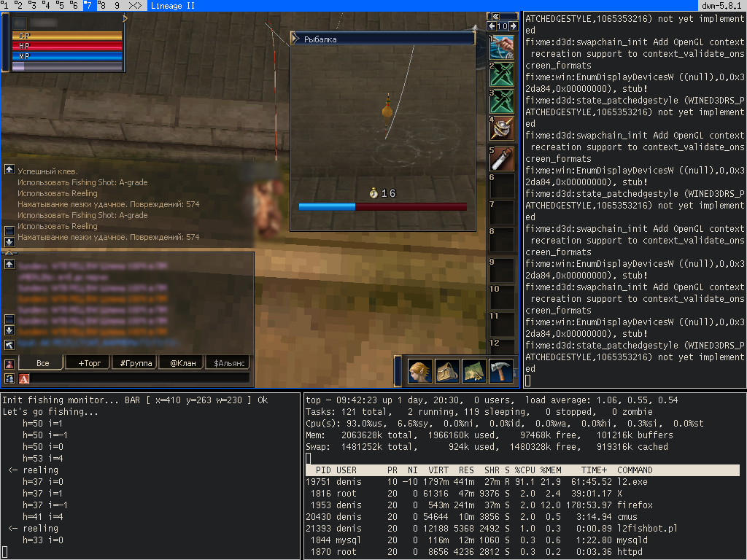747x560 pixels.
Task: Click the red HP bar
Action: (x=67, y=46)
